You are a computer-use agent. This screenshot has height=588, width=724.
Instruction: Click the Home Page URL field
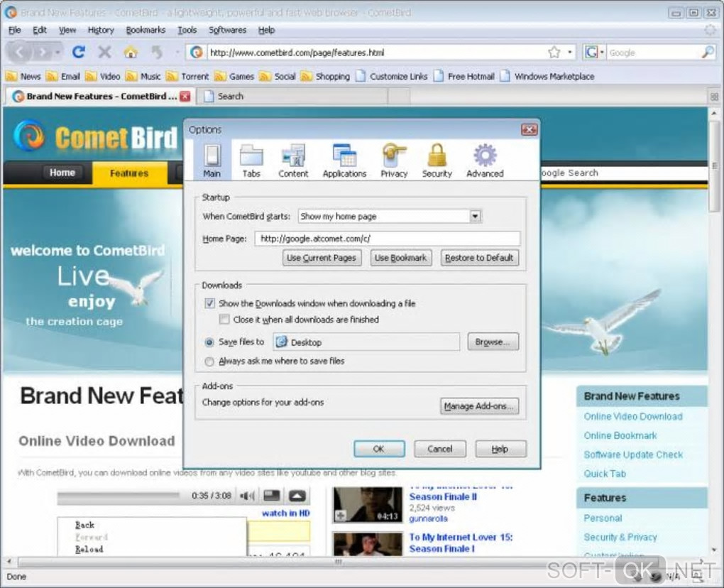[388, 239]
